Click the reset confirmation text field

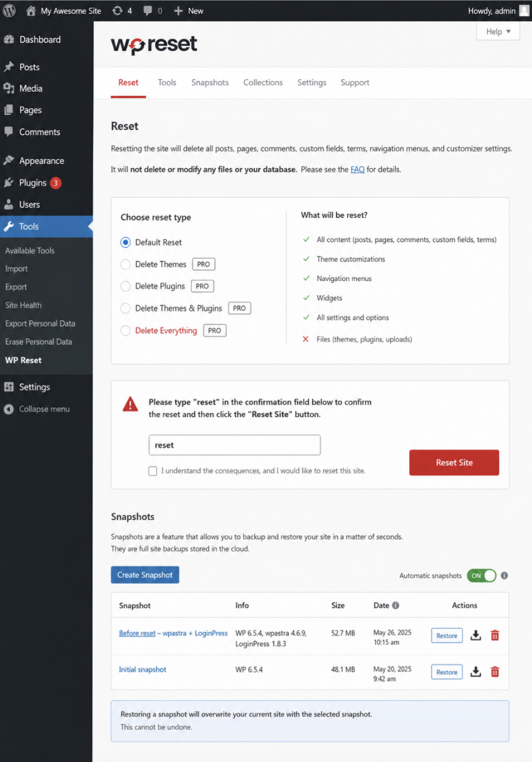(x=235, y=445)
